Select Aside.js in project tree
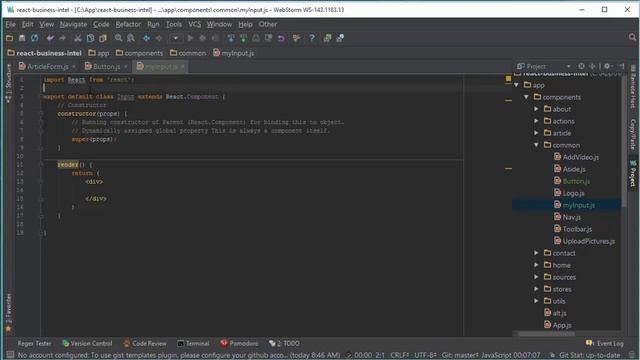 569,169
